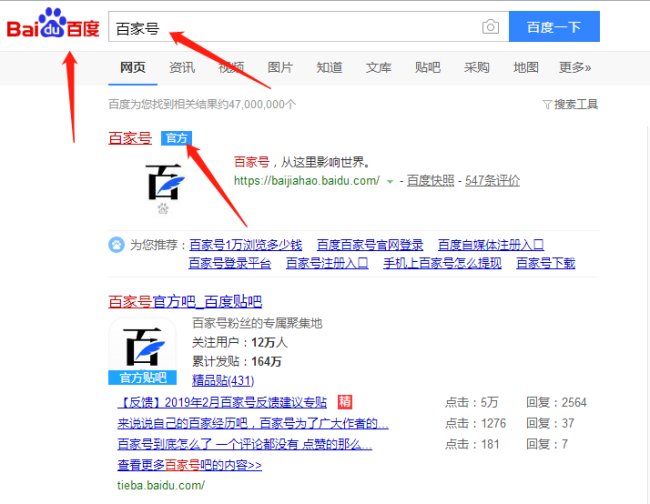Open 查看更多百家号吧的内容>> link
This screenshot has width=650, height=504.
189,465
